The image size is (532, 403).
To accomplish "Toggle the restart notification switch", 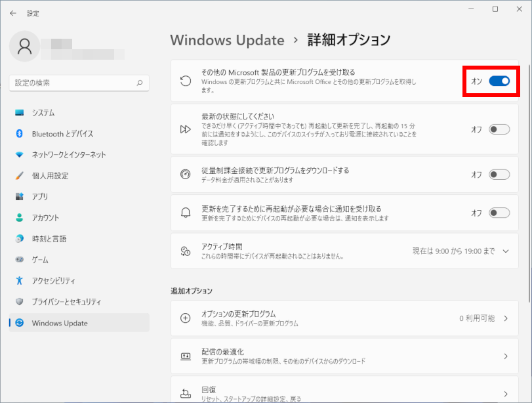I will [499, 213].
